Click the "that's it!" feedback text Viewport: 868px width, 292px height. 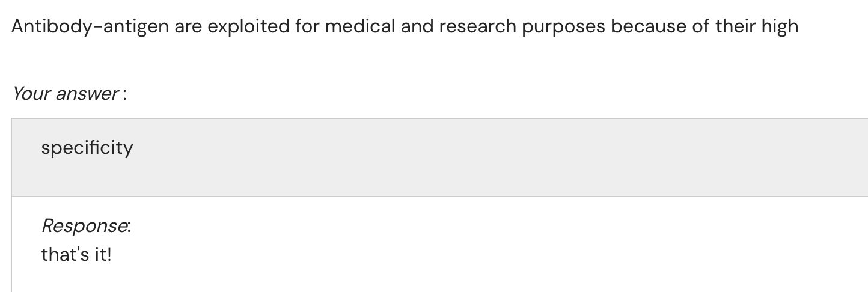click(x=76, y=254)
